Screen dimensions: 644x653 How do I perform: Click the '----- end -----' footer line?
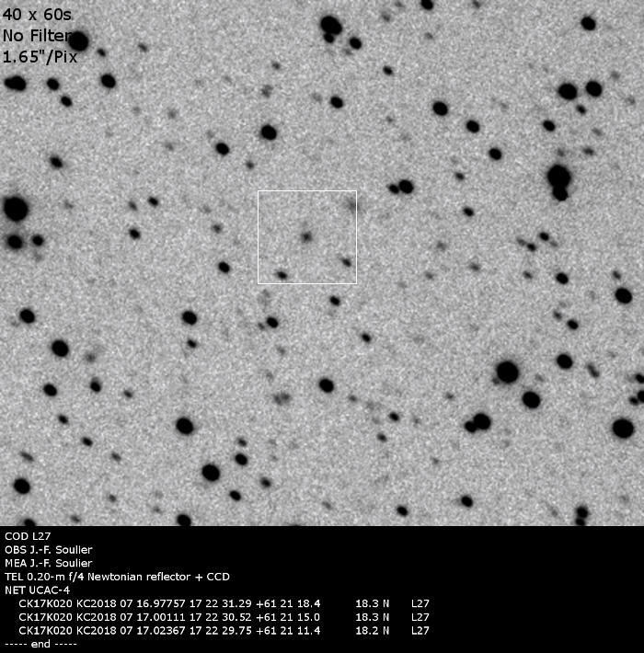40,644
